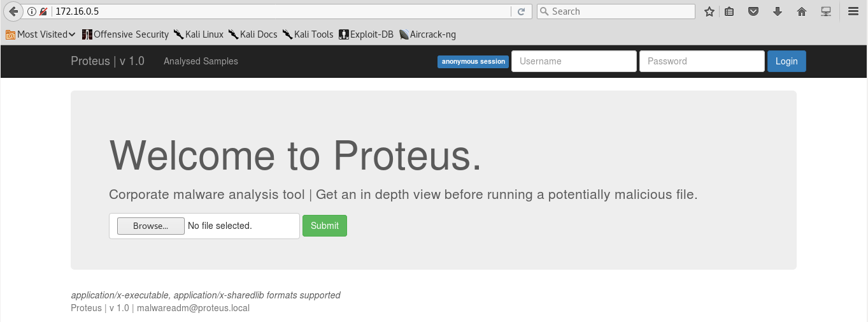Click the insecure connection icon in address bar
The height and width of the screenshot is (322, 868).
43,11
